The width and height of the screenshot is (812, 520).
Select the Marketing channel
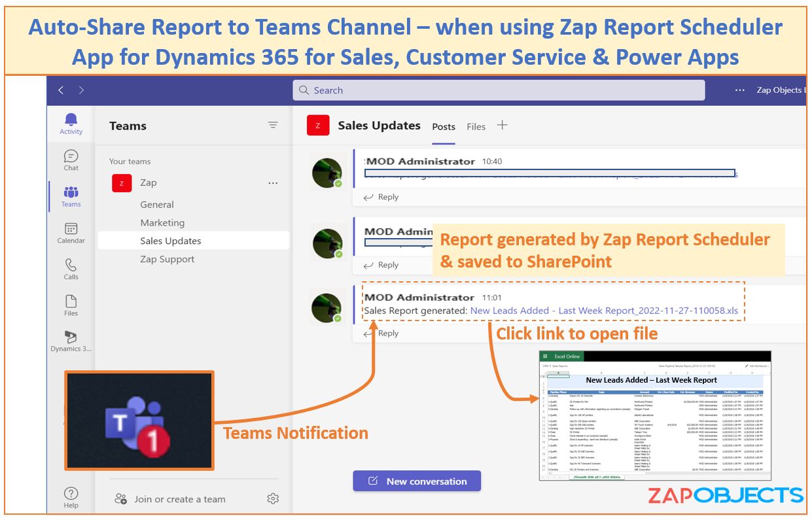coord(162,223)
